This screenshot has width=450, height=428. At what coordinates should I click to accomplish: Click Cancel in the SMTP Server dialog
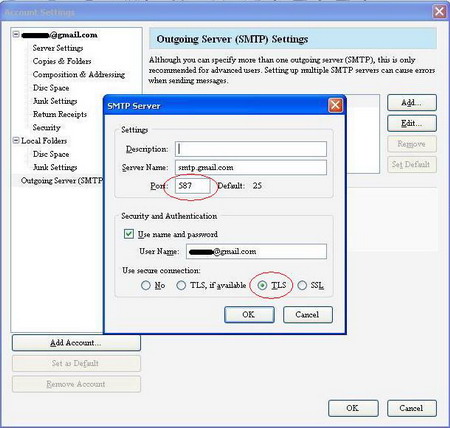point(308,315)
